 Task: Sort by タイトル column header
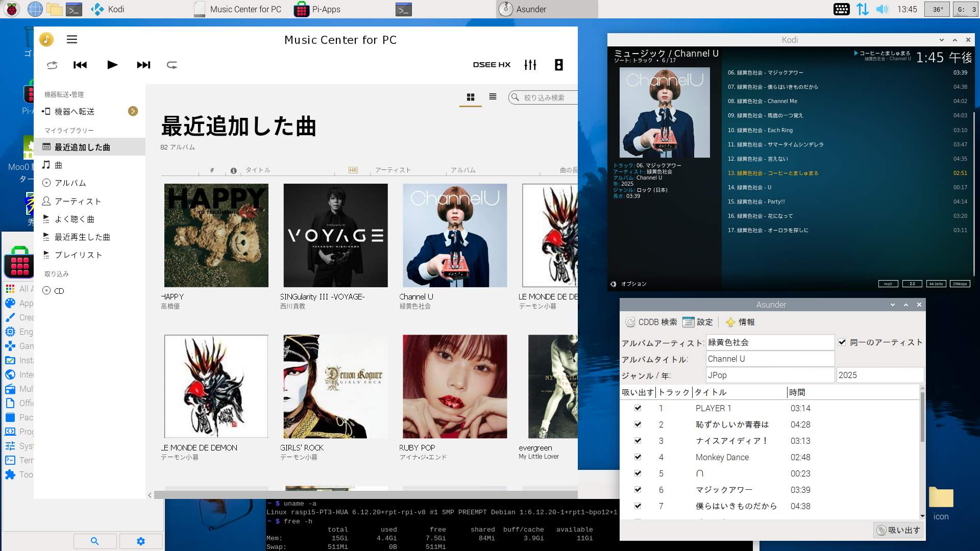coord(258,170)
